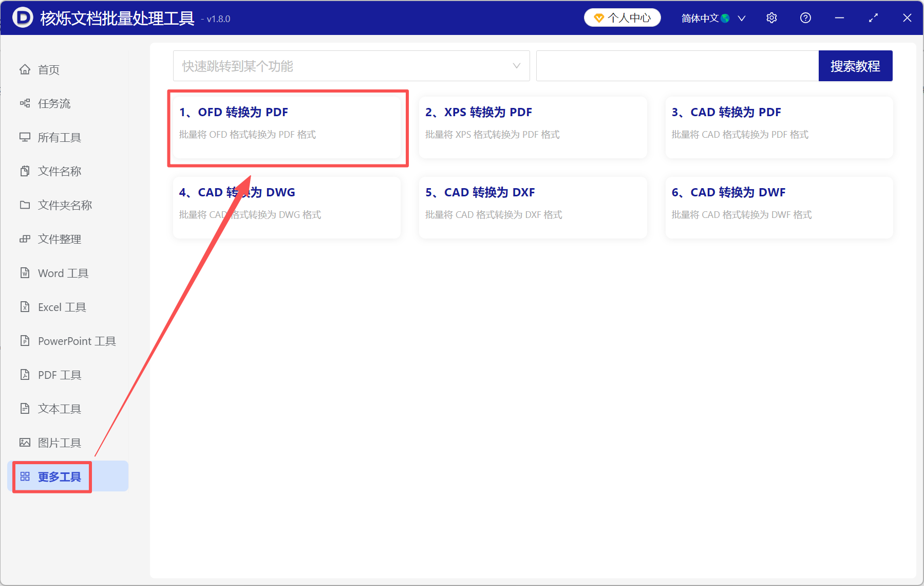
Task: Open PDF 工具 menu item
Action: tap(68, 375)
